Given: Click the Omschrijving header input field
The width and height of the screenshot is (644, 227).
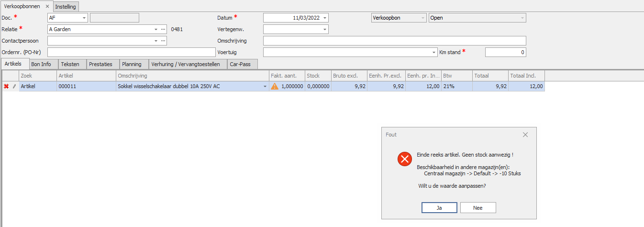Looking at the screenshot, I should coord(395,41).
